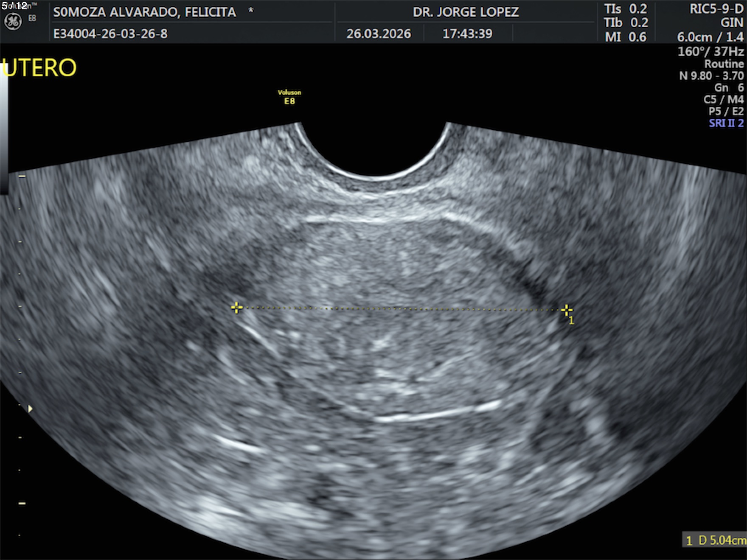Click the 5 / 12 image counter
Viewport: 747px width, 560px height.
click(14, 6)
